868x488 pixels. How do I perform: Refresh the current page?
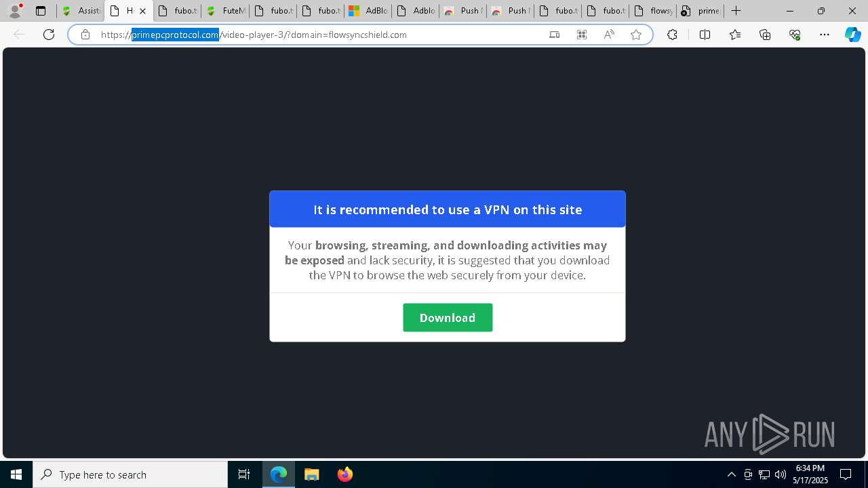(x=49, y=35)
